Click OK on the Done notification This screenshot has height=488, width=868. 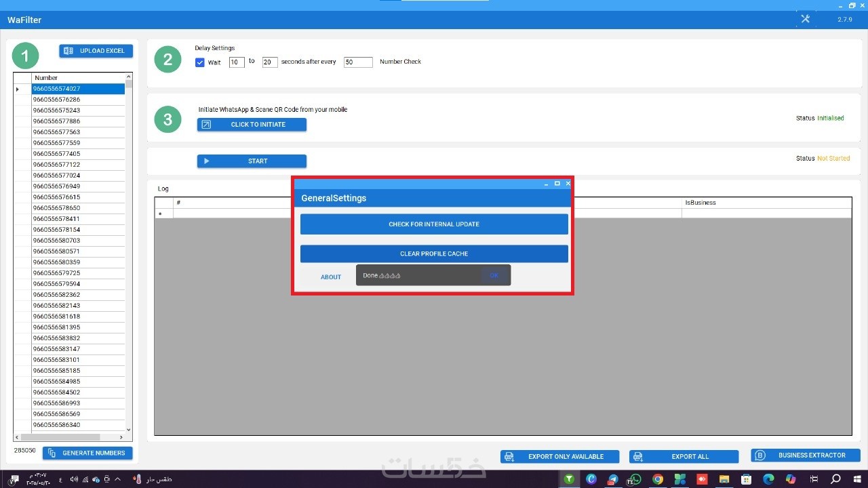494,275
